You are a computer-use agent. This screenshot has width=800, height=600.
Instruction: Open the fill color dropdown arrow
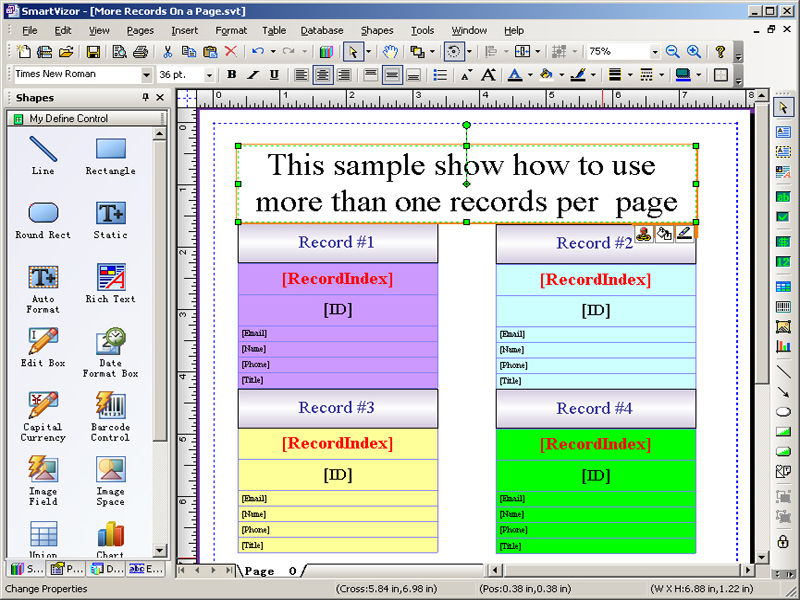coord(561,75)
